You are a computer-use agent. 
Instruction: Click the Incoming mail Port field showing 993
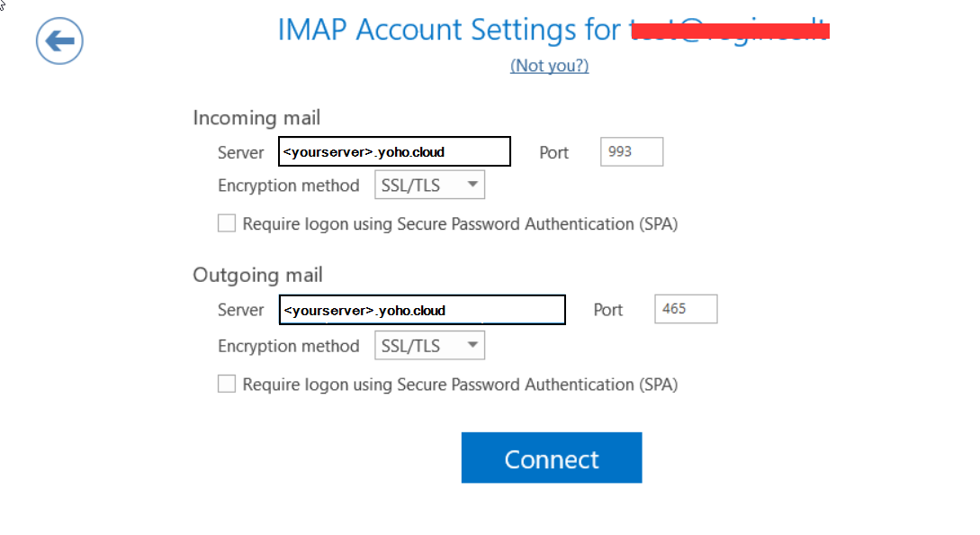pyautogui.click(x=631, y=152)
